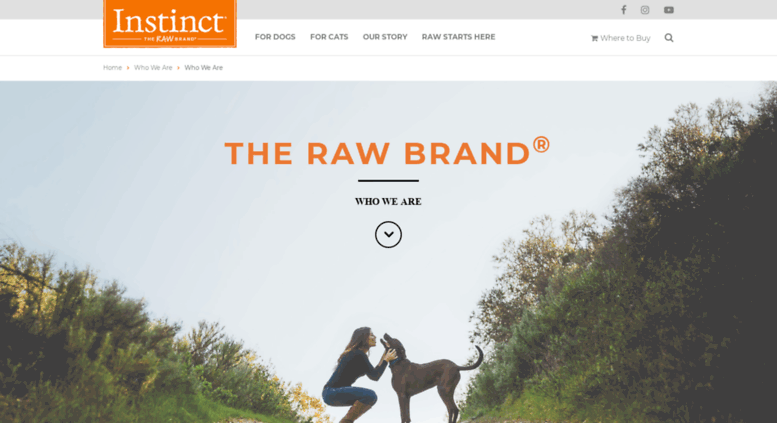This screenshot has width=777, height=423.
Task: Open Raw Starts Here menu
Action: 458,37
